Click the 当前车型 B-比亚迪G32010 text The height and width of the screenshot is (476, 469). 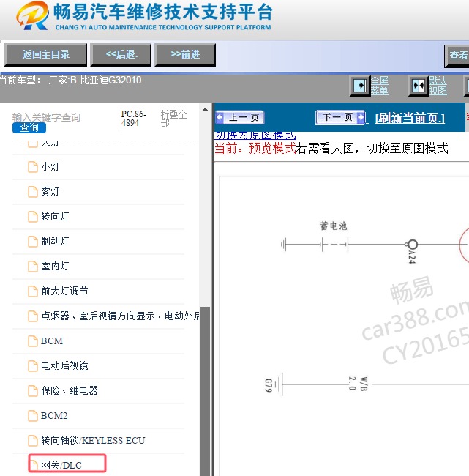point(71,80)
